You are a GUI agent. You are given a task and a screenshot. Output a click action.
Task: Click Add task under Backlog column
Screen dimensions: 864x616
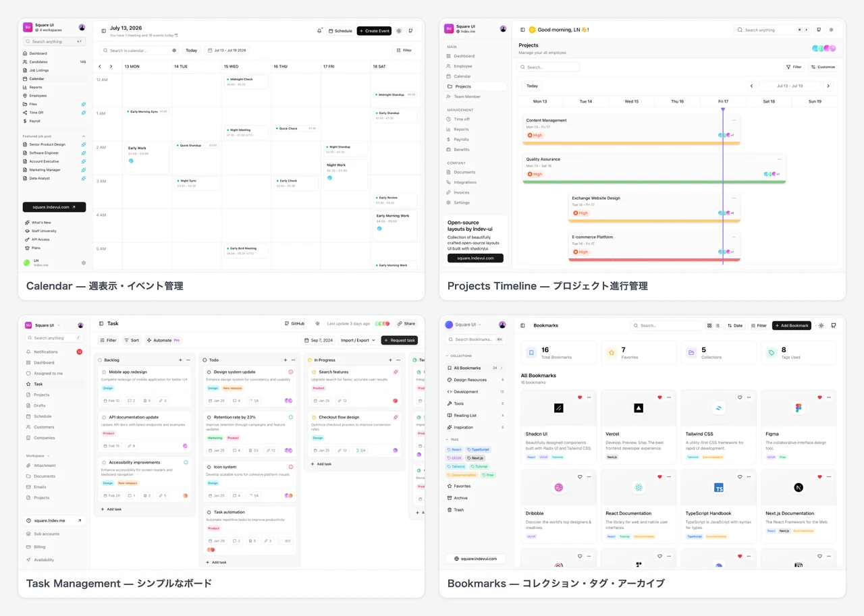pyautogui.click(x=111, y=509)
